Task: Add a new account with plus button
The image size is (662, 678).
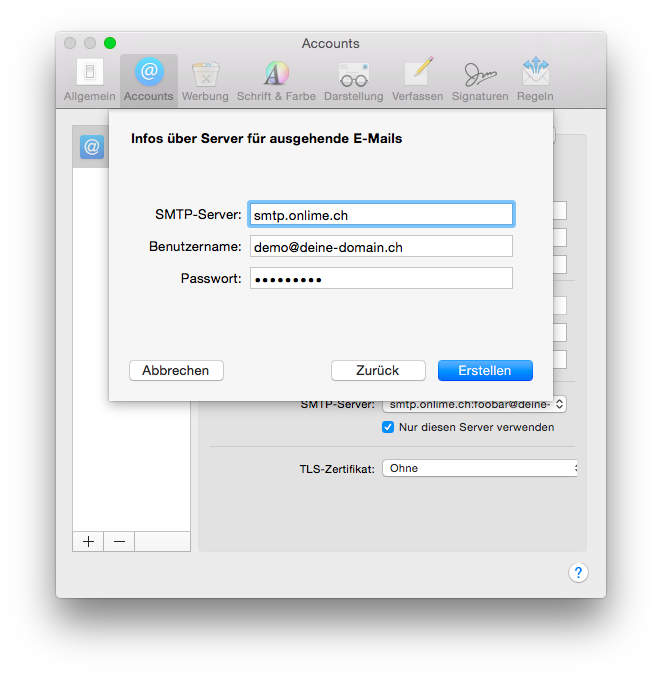Action: pos(88,541)
